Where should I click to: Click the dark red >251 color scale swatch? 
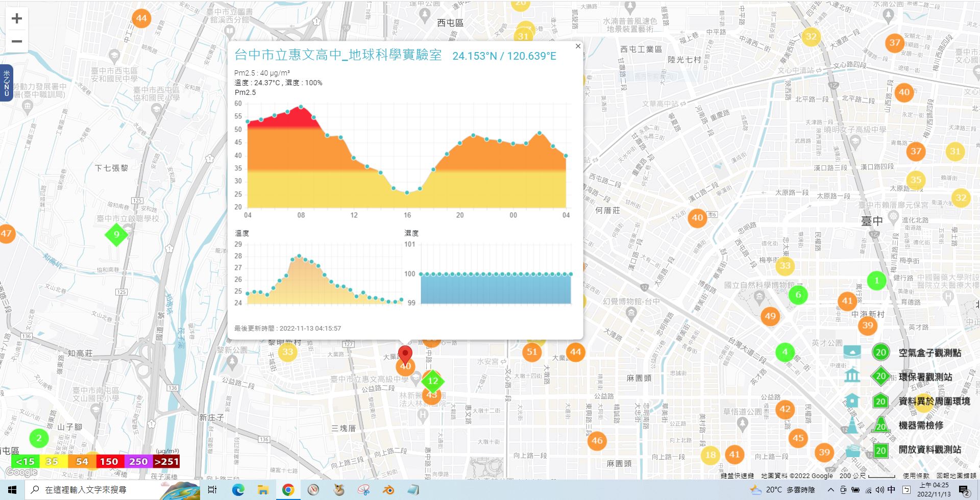pos(166,461)
